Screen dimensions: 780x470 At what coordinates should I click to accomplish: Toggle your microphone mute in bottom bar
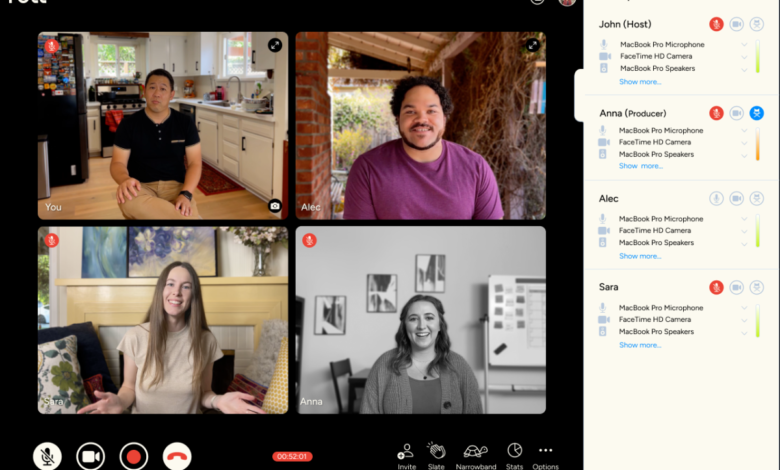(x=47, y=456)
